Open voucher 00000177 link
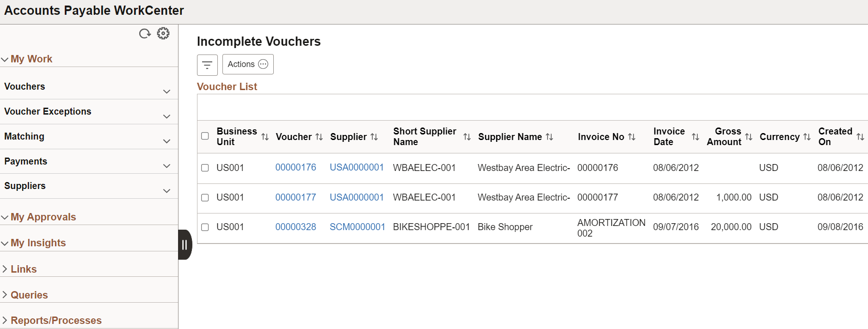 (295, 197)
